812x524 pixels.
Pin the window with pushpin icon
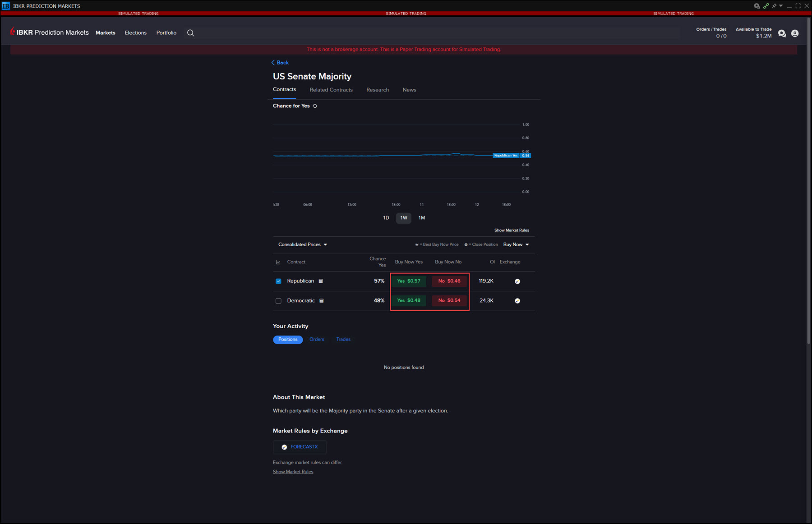[774, 6]
